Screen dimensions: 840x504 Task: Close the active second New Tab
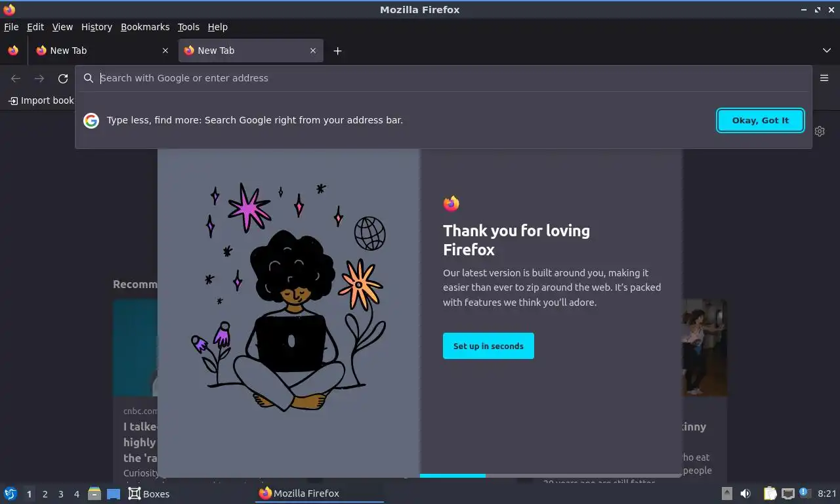click(x=313, y=51)
